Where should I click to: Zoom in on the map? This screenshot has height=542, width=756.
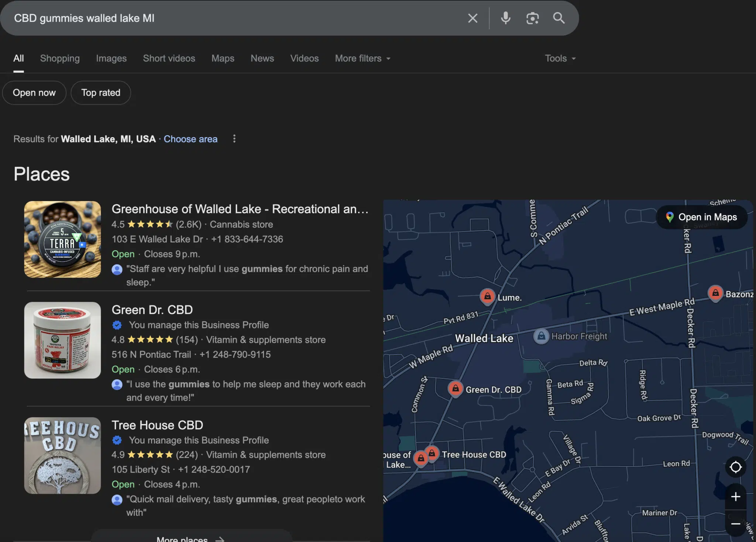[735, 497]
